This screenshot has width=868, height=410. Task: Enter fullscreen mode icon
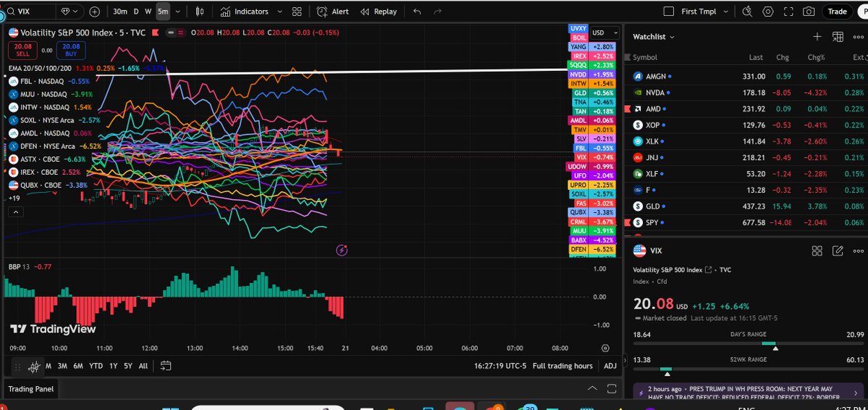(x=789, y=11)
